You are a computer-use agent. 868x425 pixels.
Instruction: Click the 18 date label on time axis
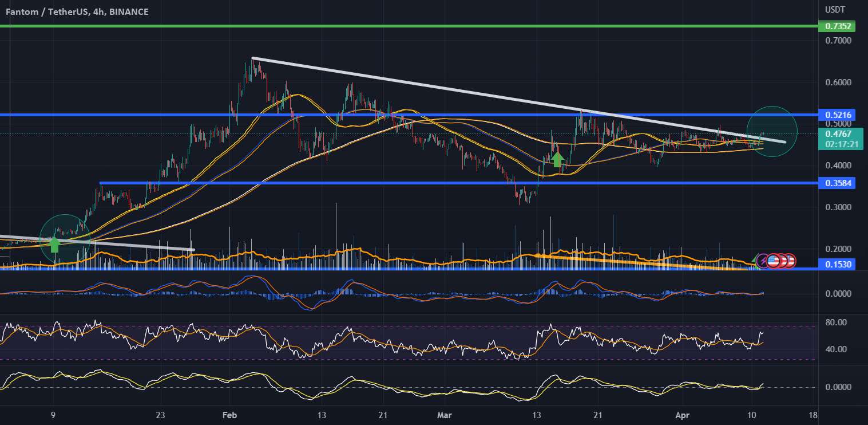pos(814,415)
